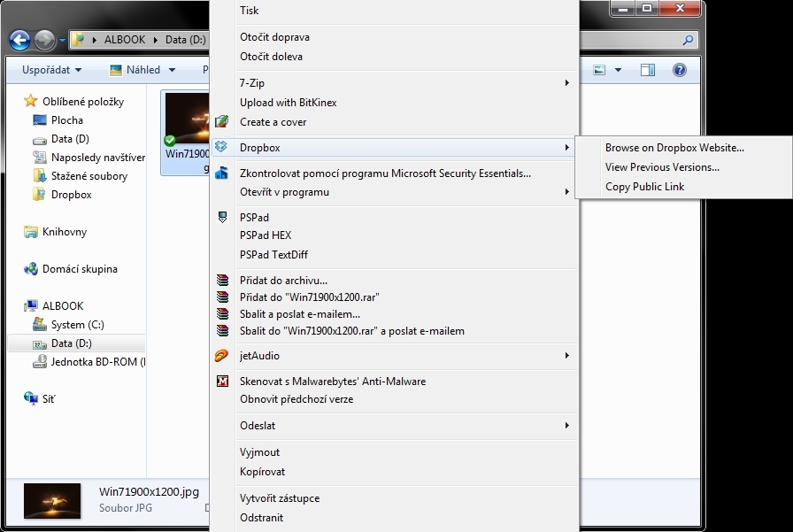Choose View Previous Versions...
This screenshot has height=532, width=793.
tap(684, 167)
